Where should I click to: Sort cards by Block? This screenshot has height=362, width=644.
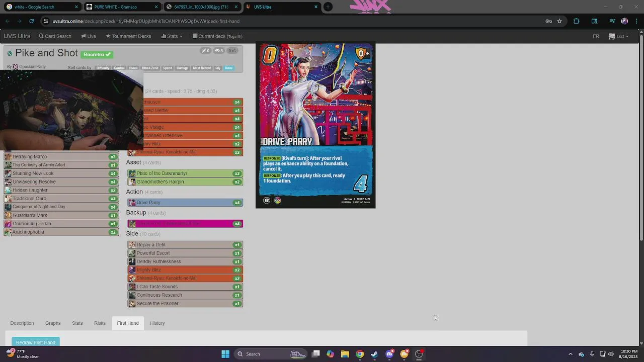(x=133, y=68)
